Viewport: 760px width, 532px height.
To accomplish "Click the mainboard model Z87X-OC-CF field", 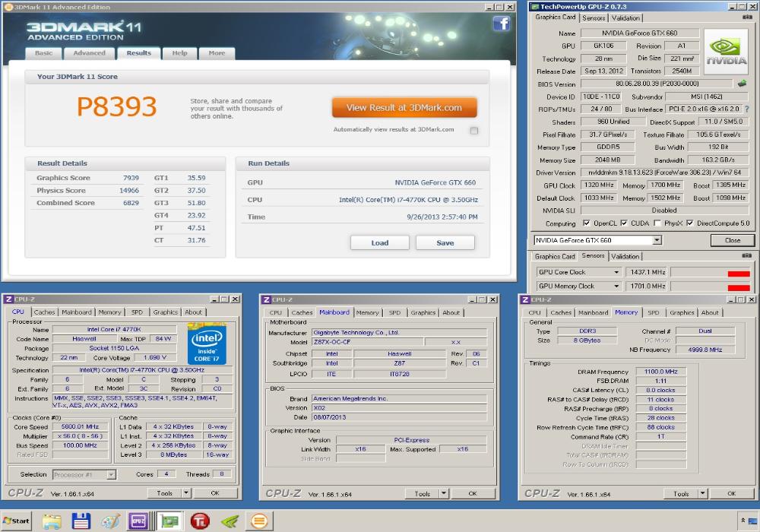I will [x=367, y=342].
